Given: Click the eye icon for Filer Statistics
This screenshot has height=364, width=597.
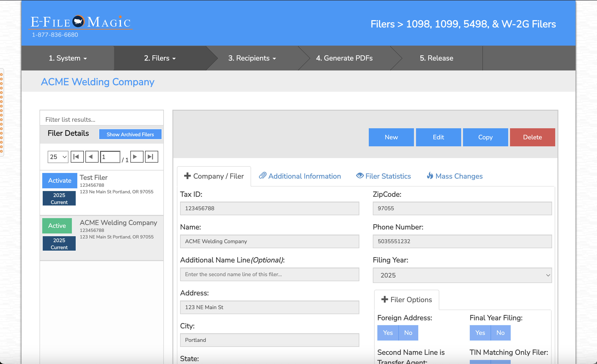Looking at the screenshot, I should click(x=360, y=175).
